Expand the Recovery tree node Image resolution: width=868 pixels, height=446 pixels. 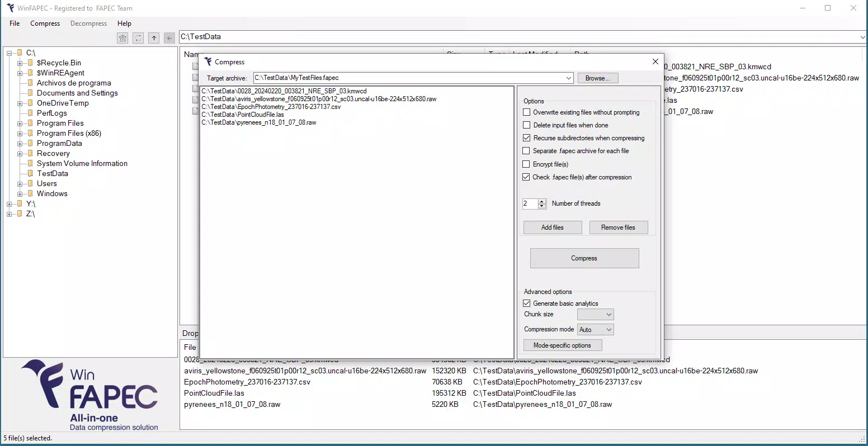point(20,154)
